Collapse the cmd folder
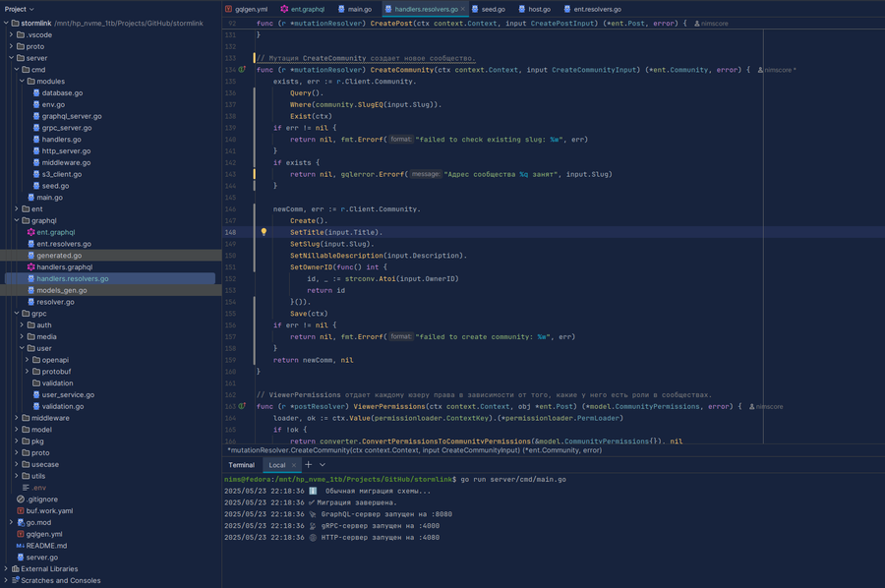 pyautogui.click(x=17, y=70)
